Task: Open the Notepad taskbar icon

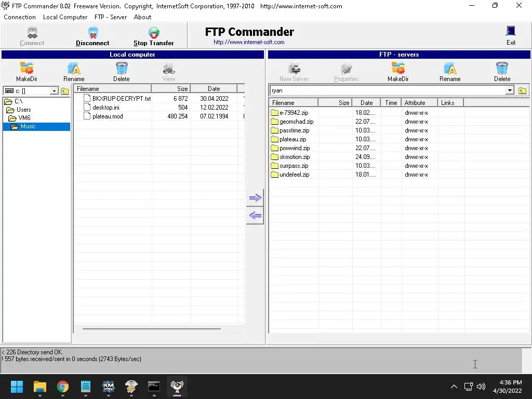Action: point(86,387)
